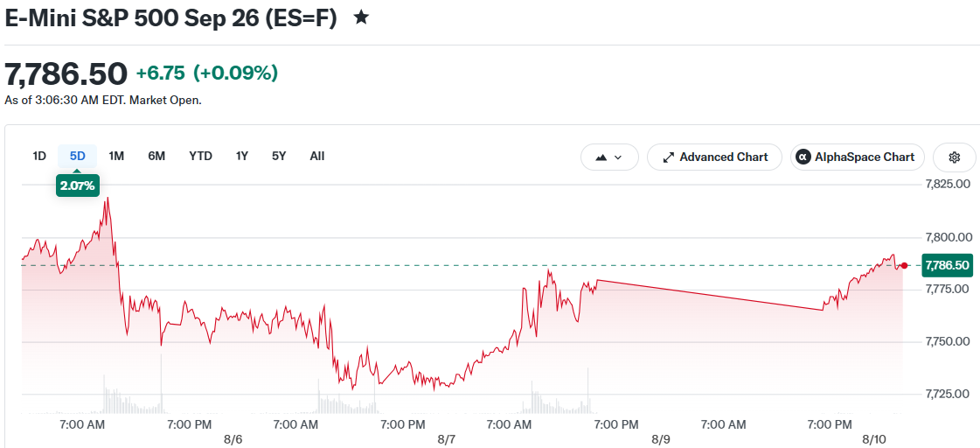Open chart settings gear icon

[955, 157]
